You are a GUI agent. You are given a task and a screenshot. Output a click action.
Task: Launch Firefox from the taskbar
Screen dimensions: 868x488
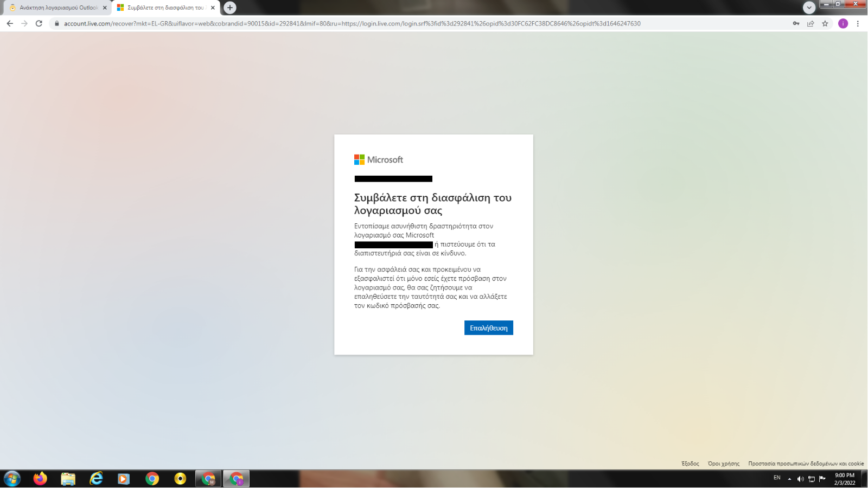click(40, 479)
